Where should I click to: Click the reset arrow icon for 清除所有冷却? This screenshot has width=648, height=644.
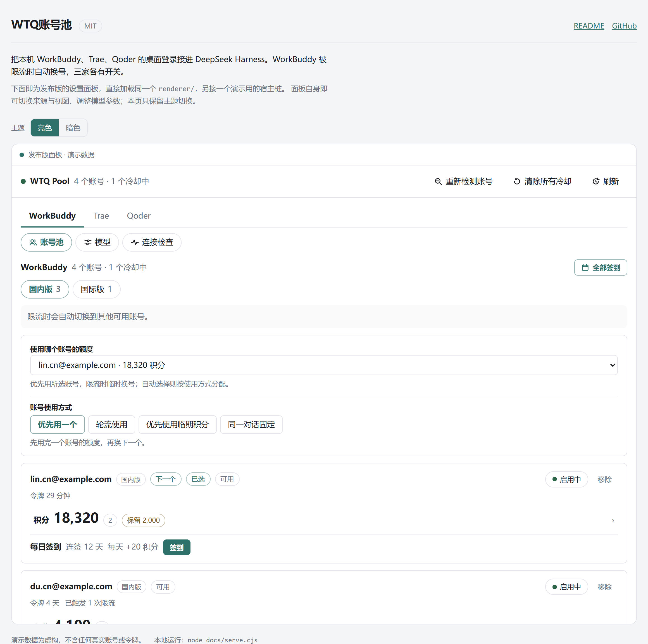[517, 182]
